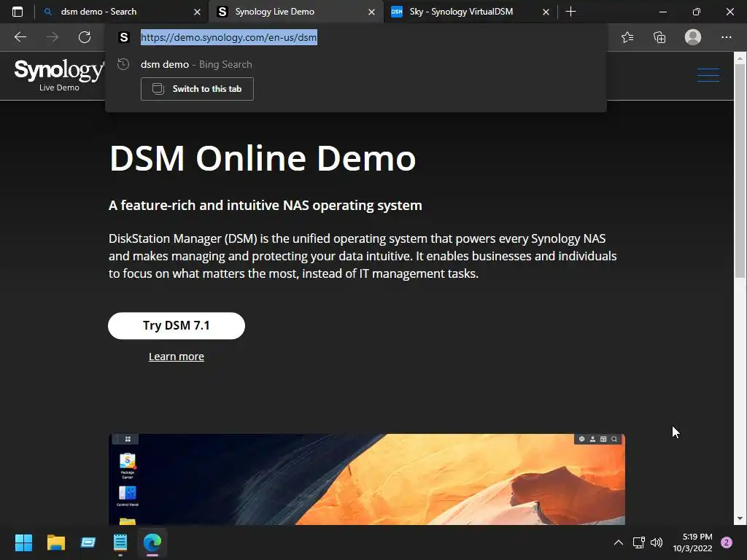This screenshot has height=560, width=747.
Task: Open the Synology hamburger menu
Action: point(708,75)
